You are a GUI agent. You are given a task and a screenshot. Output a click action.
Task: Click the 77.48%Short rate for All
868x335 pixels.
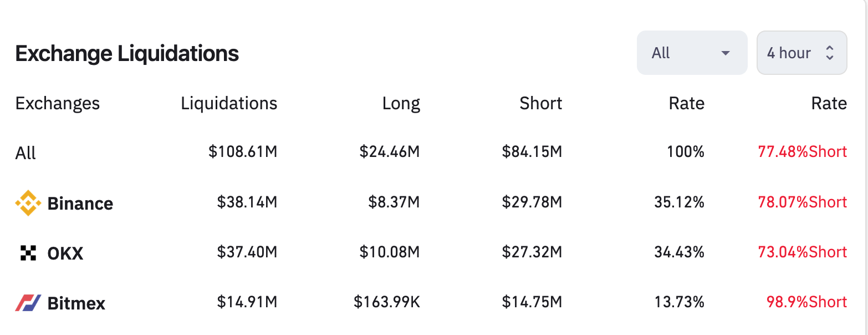click(x=802, y=152)
